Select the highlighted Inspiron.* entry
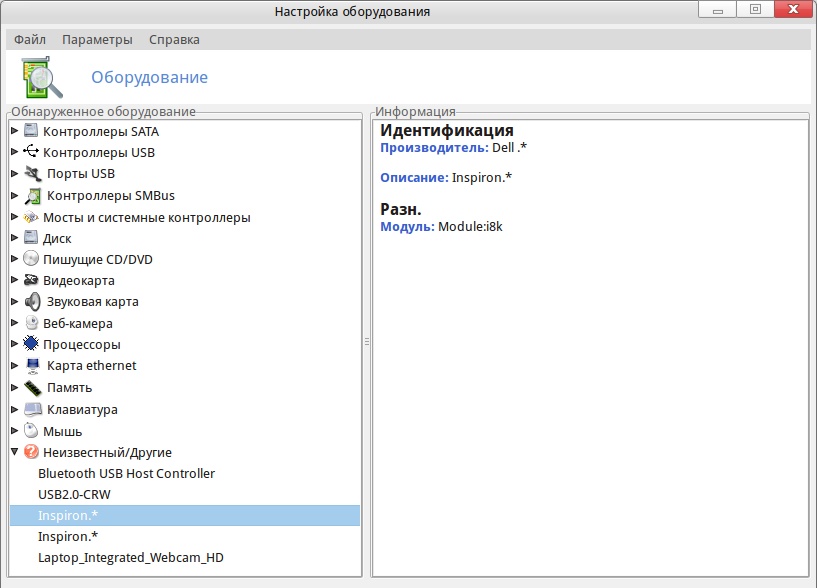 (185, 515)
